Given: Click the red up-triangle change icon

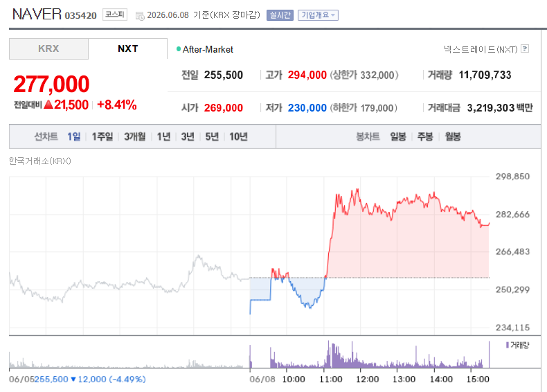Looking at the screenshot, I should click(48, 105).
